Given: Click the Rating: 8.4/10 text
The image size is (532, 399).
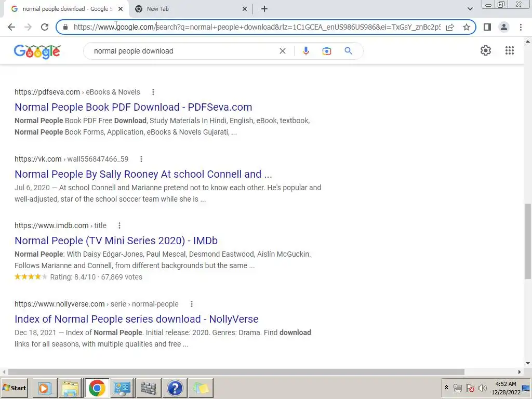Looking at the screenshot, I should [x=73, y=277].
